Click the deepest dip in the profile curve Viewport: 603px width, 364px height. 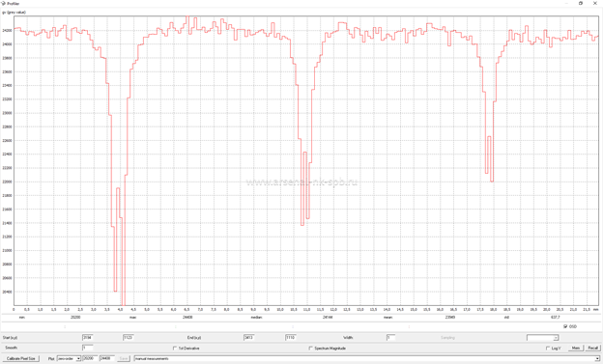coord(123,302)
